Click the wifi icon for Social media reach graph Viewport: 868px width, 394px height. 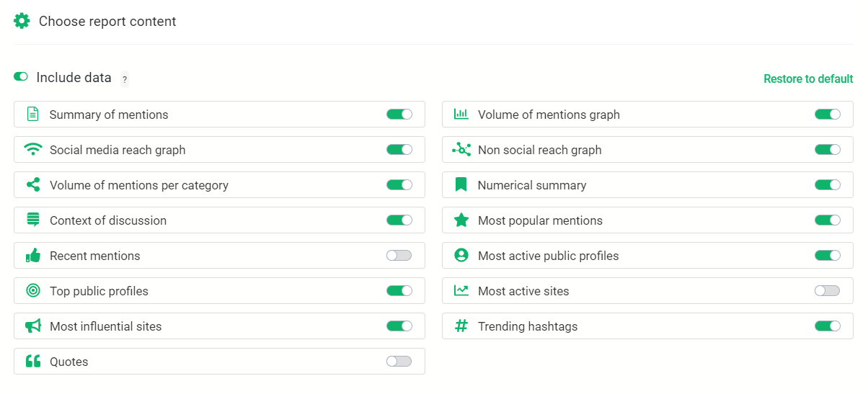click(x=33, y=150)
